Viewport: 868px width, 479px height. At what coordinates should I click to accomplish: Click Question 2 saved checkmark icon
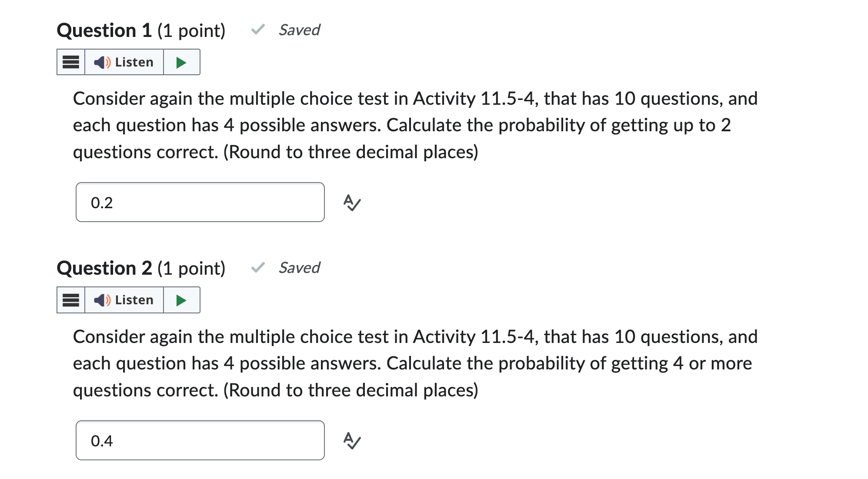258,267
